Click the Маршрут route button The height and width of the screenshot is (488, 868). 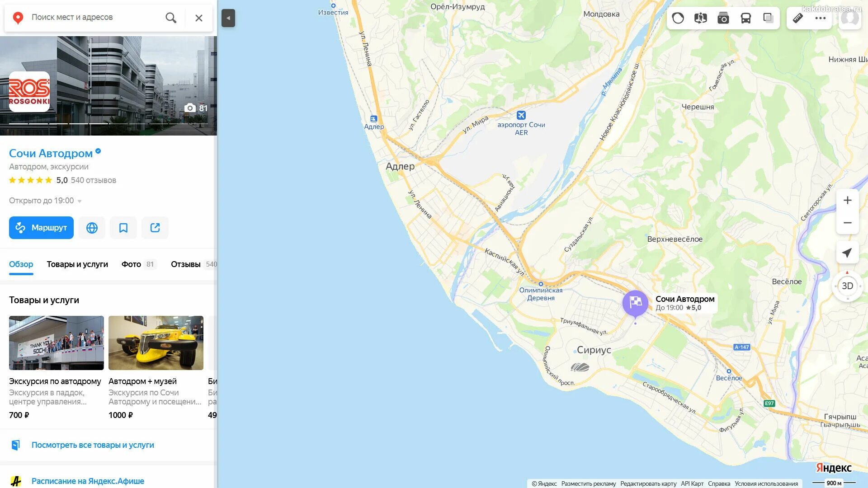[x=41, y=228]
